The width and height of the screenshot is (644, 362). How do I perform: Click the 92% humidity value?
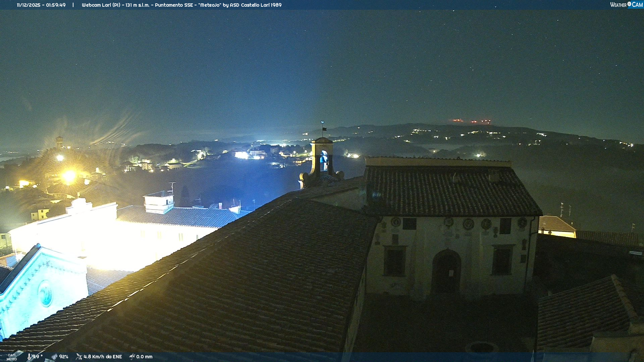[64, 357]
